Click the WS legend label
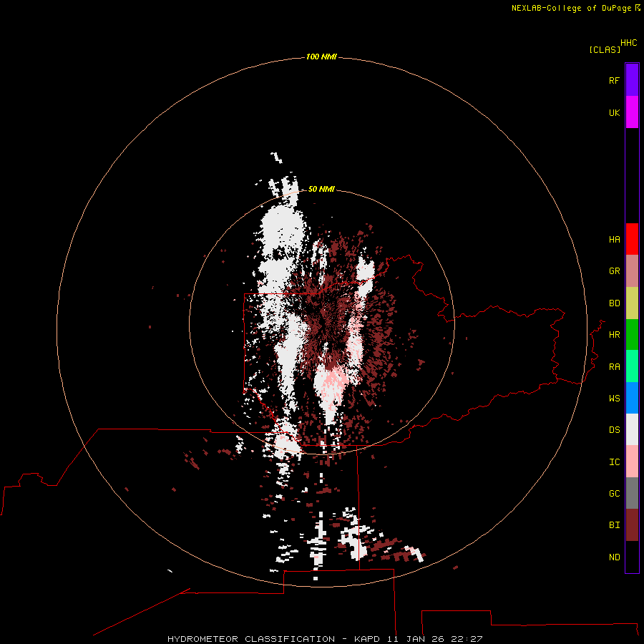644x644 pixels. [614, 398]
